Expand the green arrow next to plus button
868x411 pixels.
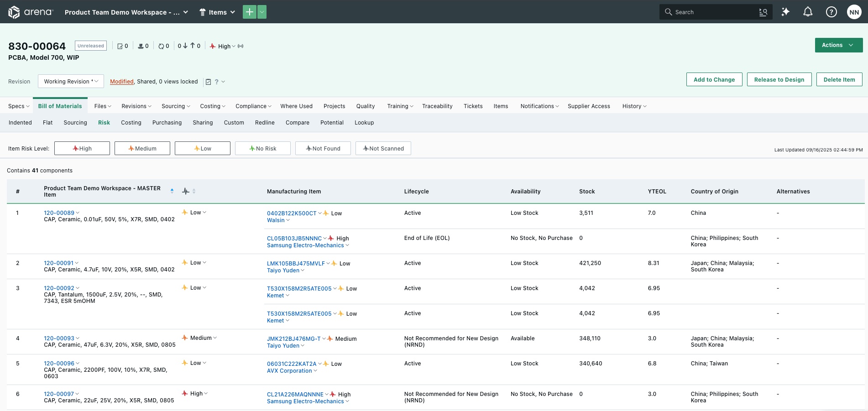pyautogui.click(x=262, y=12)
